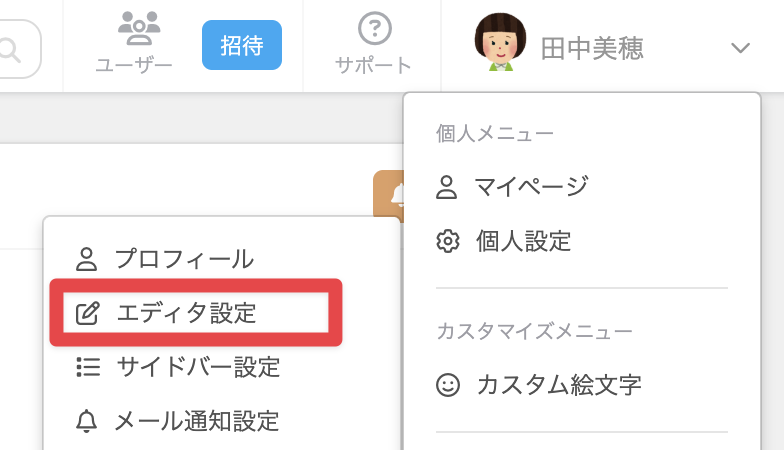This screenshot has height=450, width=784.
Task: Click the editor settings pencil icon
Action: 88,313
